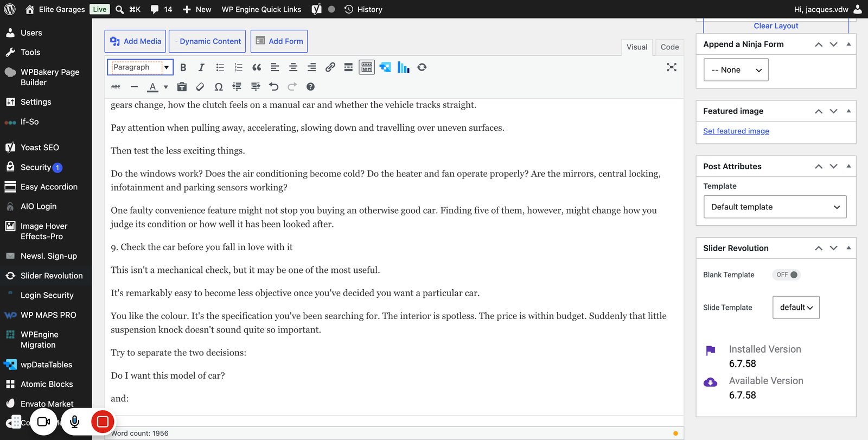Viewport: 868px width, 440px height.
Task: Click the insert/edit link icon
Action: click(330, 67)
